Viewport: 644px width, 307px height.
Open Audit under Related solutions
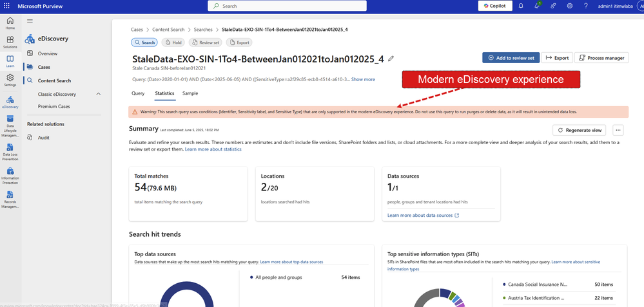(44, 138)
